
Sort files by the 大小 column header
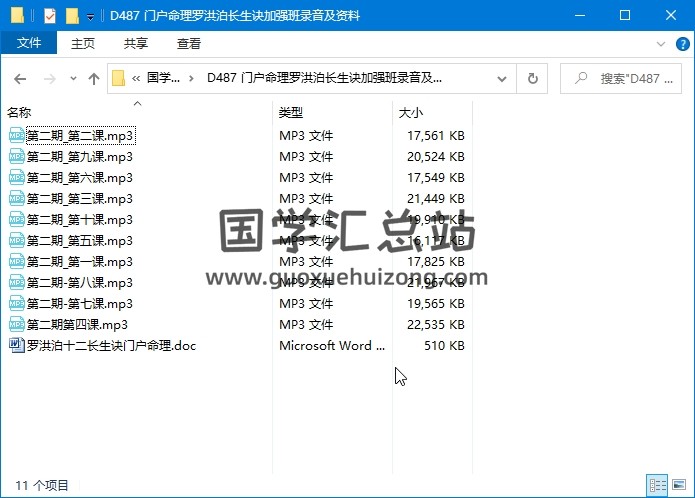[x=411, y=113]
